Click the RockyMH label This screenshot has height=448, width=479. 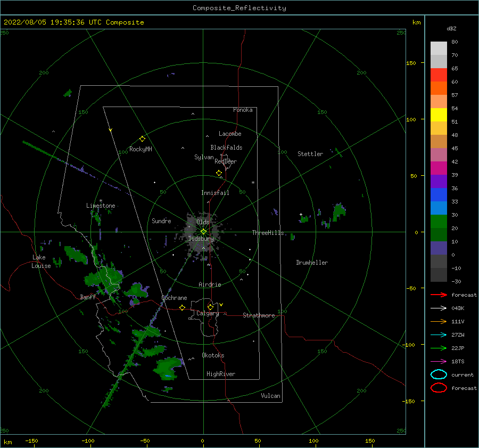tap(141, 149)
